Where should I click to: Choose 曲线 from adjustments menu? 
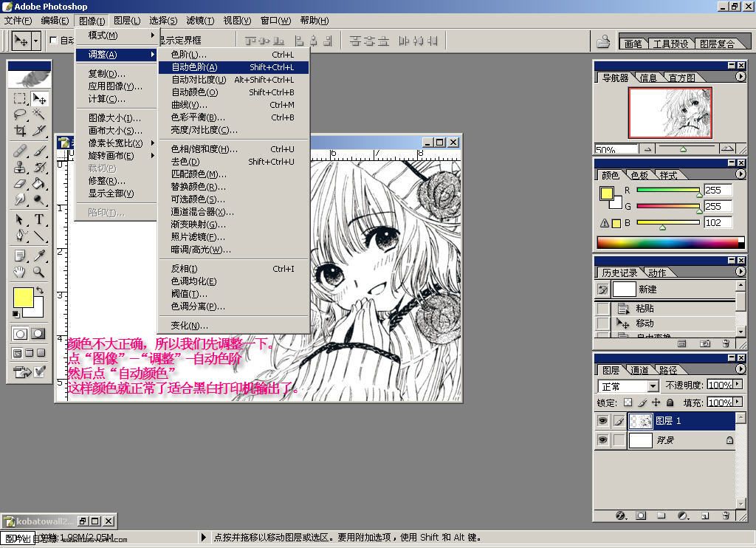tap(233, 105)
